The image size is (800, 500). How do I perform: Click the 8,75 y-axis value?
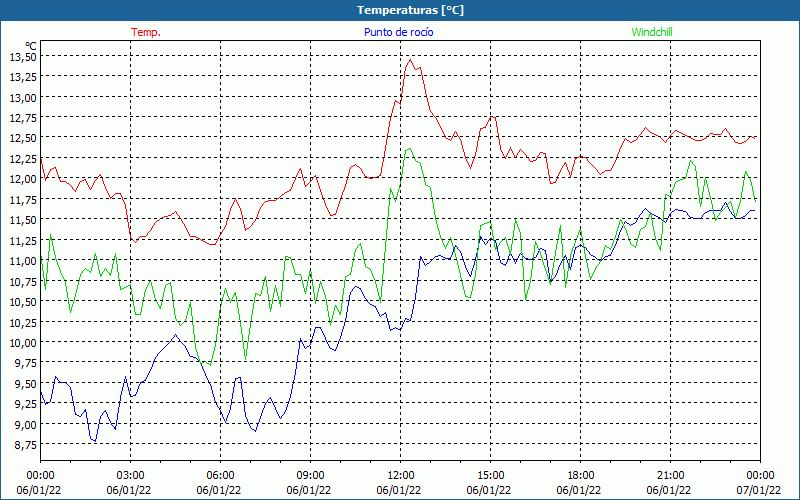[25, 444]
